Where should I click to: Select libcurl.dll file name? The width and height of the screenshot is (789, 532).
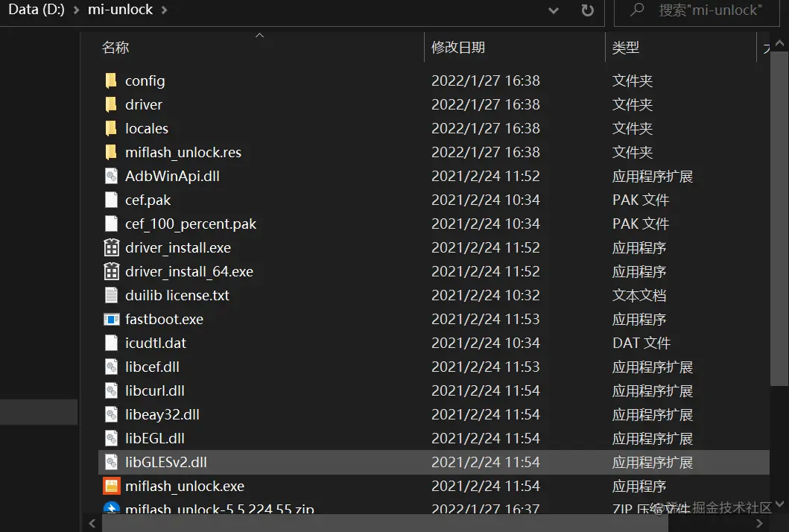154,390
